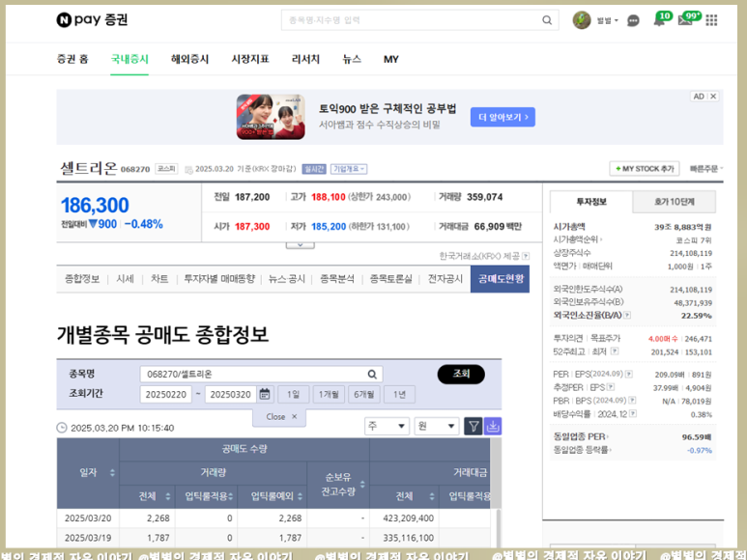
Task: Click MY STOCK 추가 button
Action: click(645, 168)
